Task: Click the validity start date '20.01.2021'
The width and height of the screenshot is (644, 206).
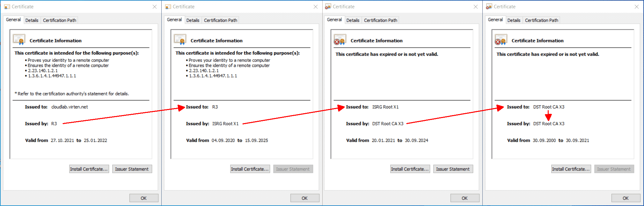Action: coord(384,140)
